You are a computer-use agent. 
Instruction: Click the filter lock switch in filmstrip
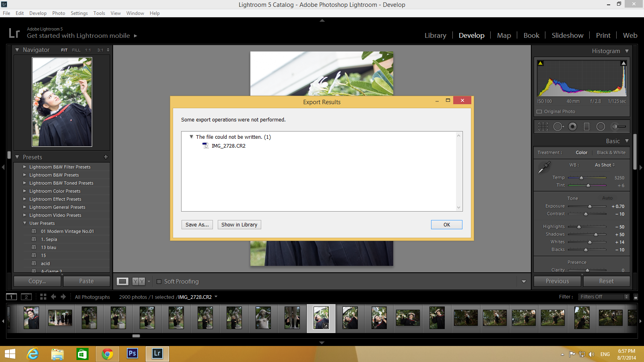636,297
